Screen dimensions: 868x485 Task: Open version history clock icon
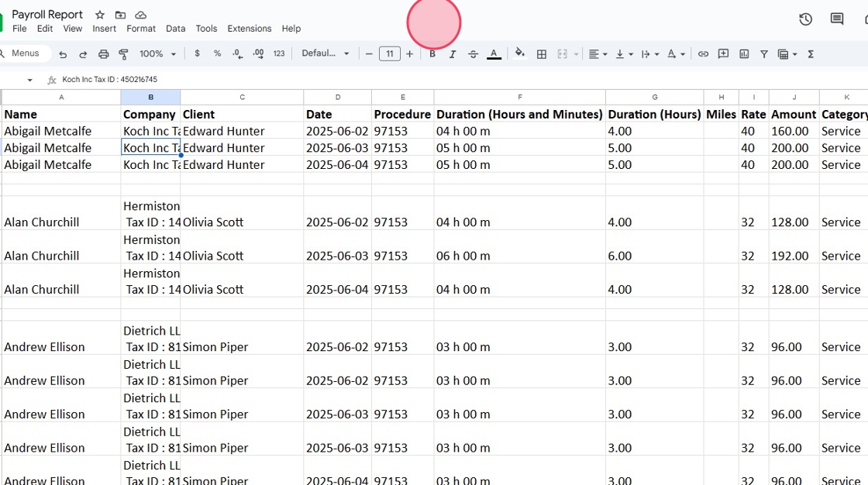tap(805, 19)
